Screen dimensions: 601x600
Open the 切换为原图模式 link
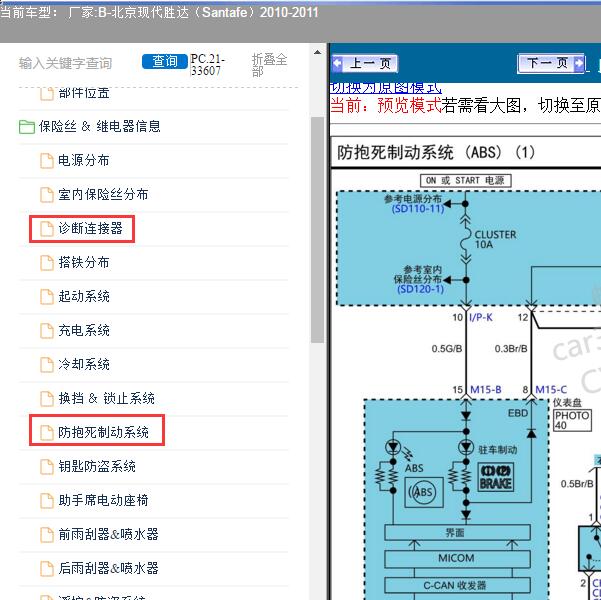click(x=386, y=88)
